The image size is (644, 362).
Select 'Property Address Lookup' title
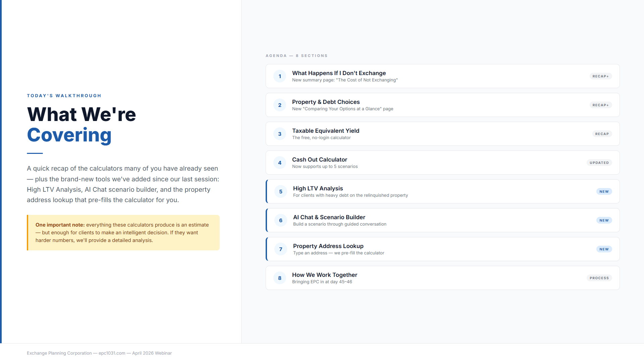click(x=328, y=246)
